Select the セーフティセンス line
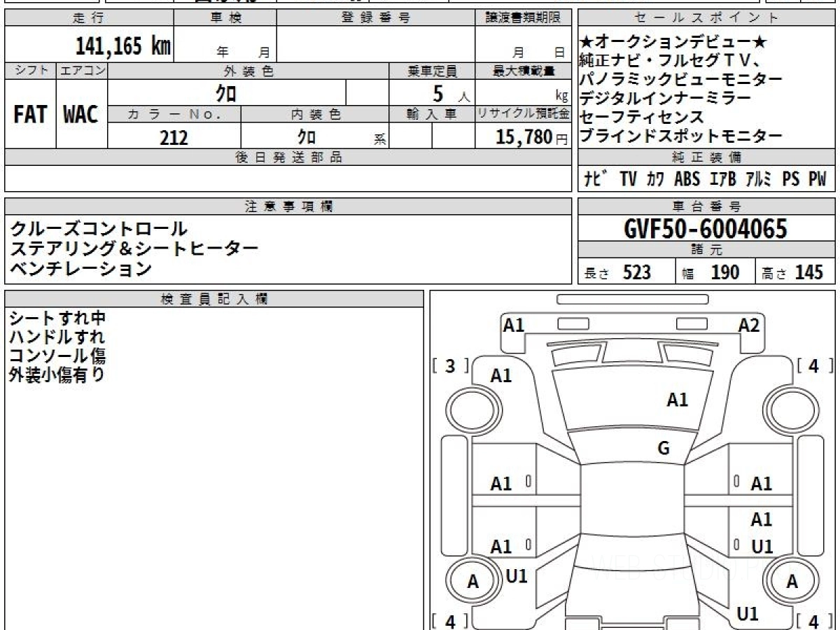Screen dimensions: 840x630 point(641,117)
